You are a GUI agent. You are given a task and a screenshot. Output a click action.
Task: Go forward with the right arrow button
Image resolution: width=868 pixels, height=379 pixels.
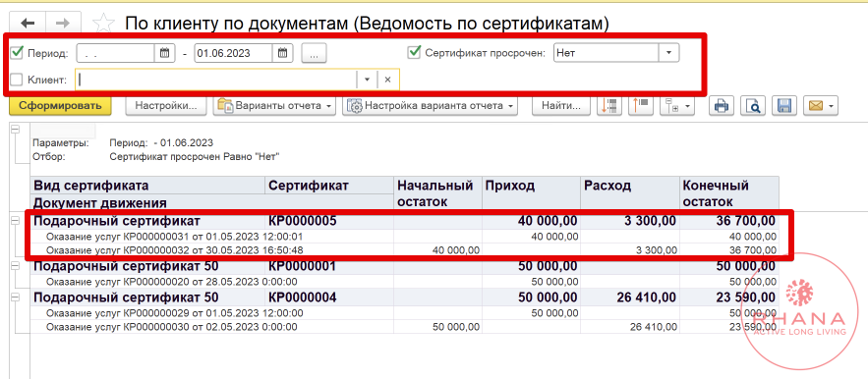63,23
